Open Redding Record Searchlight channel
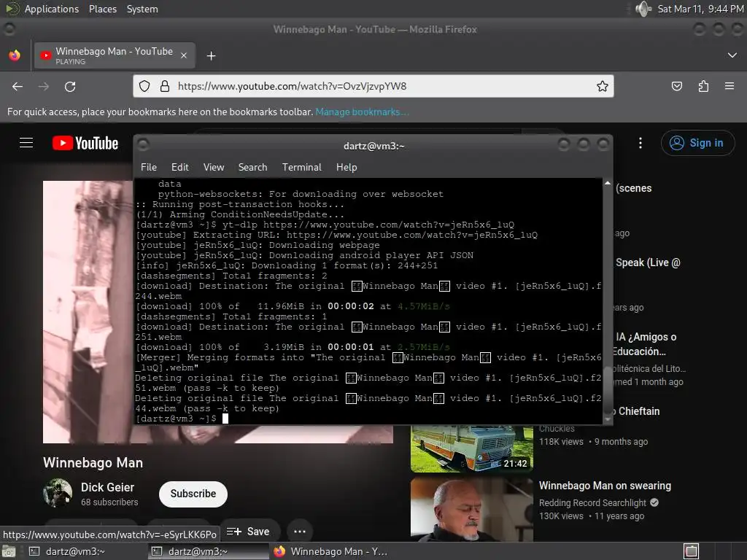This screenshot has height=560, width=747. pos(592,503)
